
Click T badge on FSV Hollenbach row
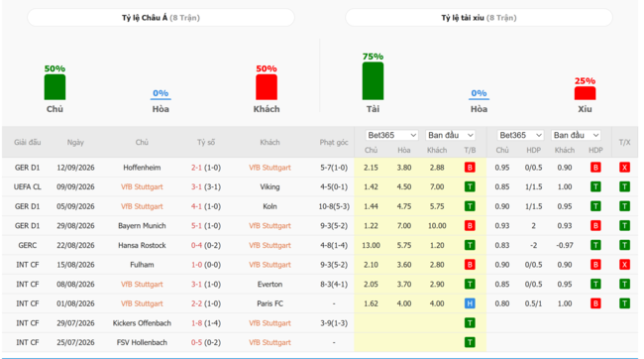470,342
